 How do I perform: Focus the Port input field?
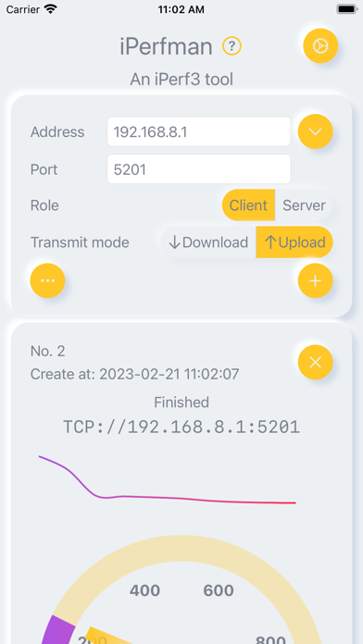point(199,168)
